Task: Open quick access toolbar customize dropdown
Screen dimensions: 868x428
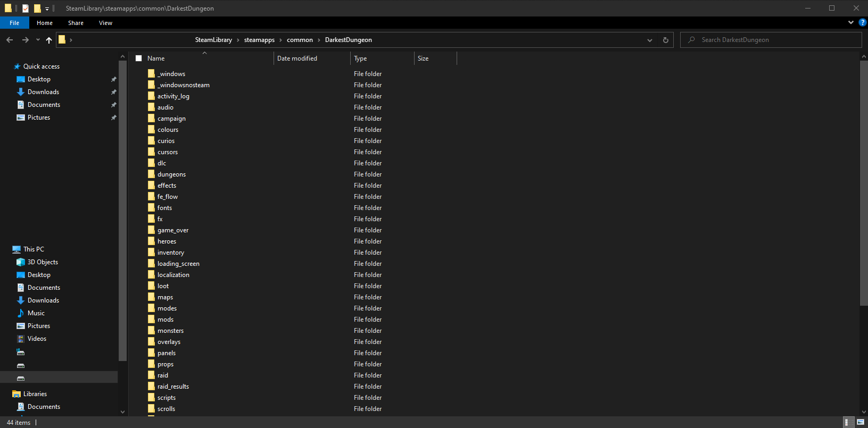Action: coord(47,9)
